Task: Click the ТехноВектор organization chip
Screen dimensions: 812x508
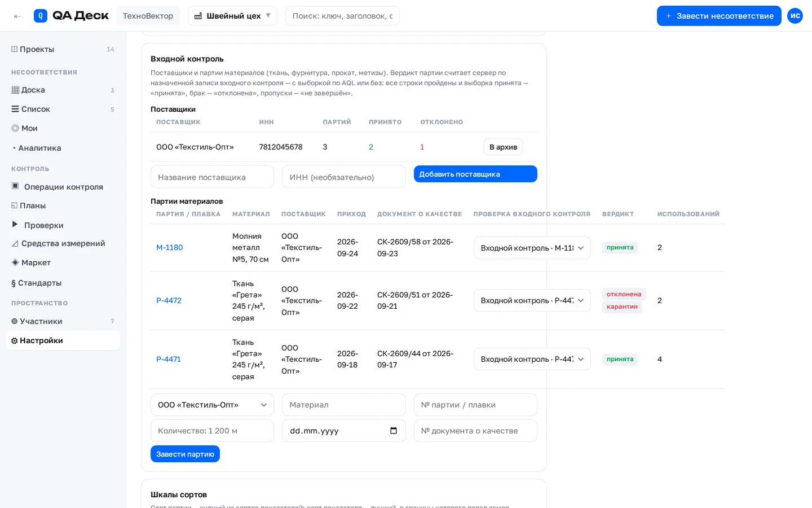Action: 148,16
